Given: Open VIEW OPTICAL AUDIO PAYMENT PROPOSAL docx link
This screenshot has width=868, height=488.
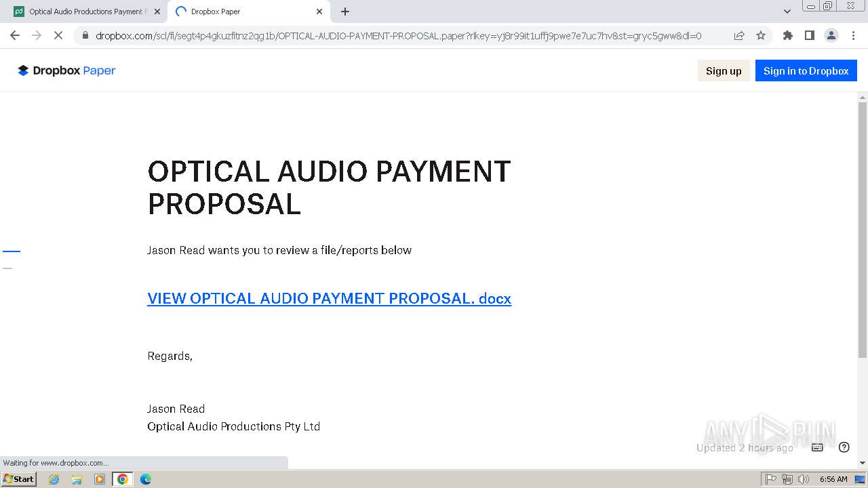Looking at the screenshot, I should pyautogui.click(x=329, y=298).
